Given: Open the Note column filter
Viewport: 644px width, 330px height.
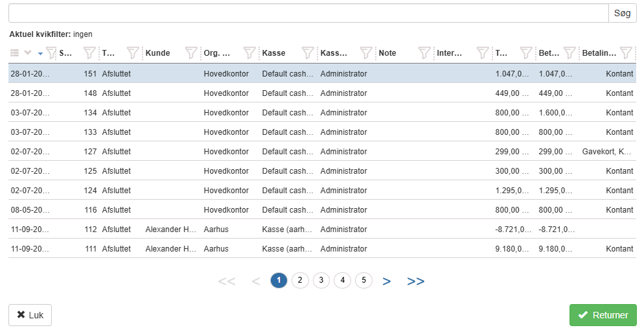Looking at the screenshot, I should pos(424,53).
